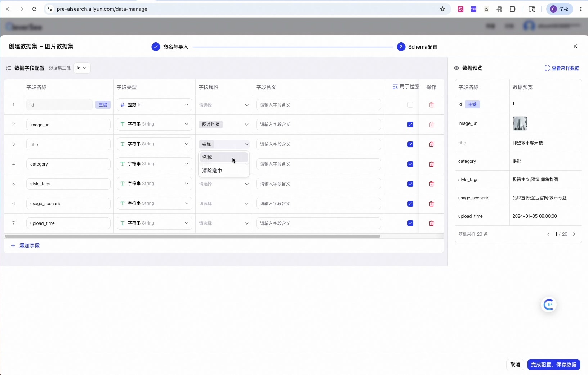The width and height of the screenshot is (588, 375).
Task: Click the horizontal table scrollbar
Action: [x=193, y=236]
